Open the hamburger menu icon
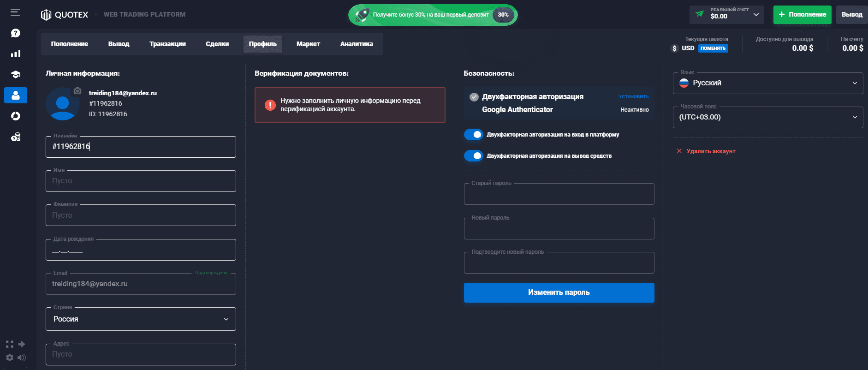This screenshot has height=370, width=868. tap(15, 12)
